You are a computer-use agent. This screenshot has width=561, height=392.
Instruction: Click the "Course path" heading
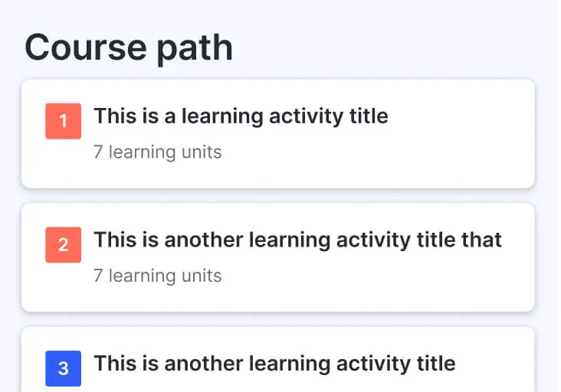coord(129,48)
